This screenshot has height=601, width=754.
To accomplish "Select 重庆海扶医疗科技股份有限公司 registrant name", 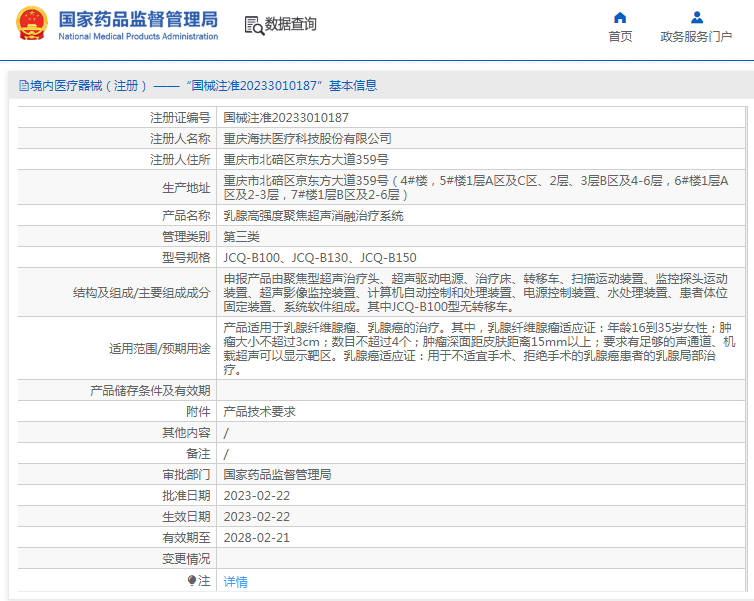I will pyautogui.click(x=307, y=139).
